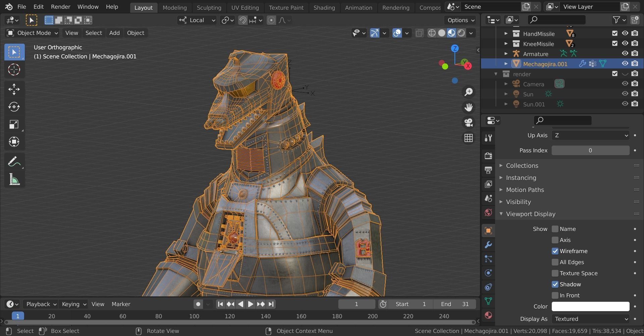Open the File menu
The width and height of the screenshot is (644, 336).
click(x=21, y=7)
